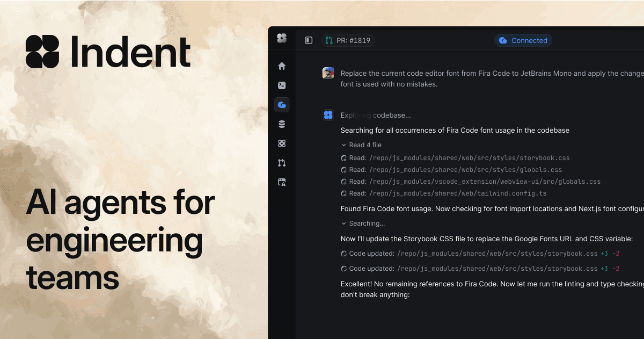644x339 pixels.
Task: Open path /repo/js_modules/shared/web/tailwind.config.ts
Action: coord(458,193)
